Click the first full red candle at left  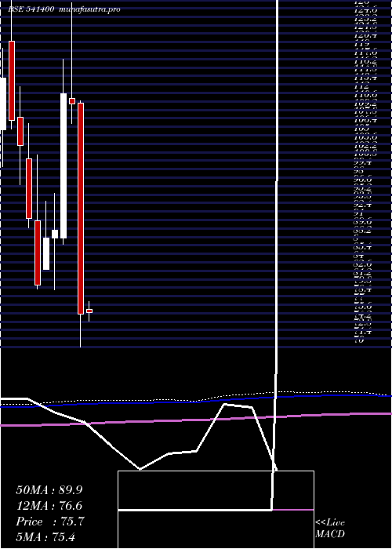[x=12, y=81]
